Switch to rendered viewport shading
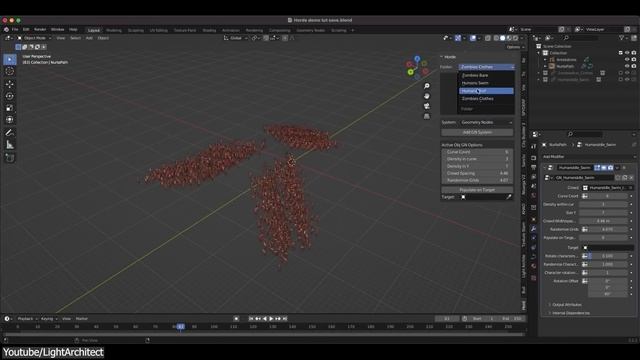Screen dimensions: 640x360 (x=516, y=38)
